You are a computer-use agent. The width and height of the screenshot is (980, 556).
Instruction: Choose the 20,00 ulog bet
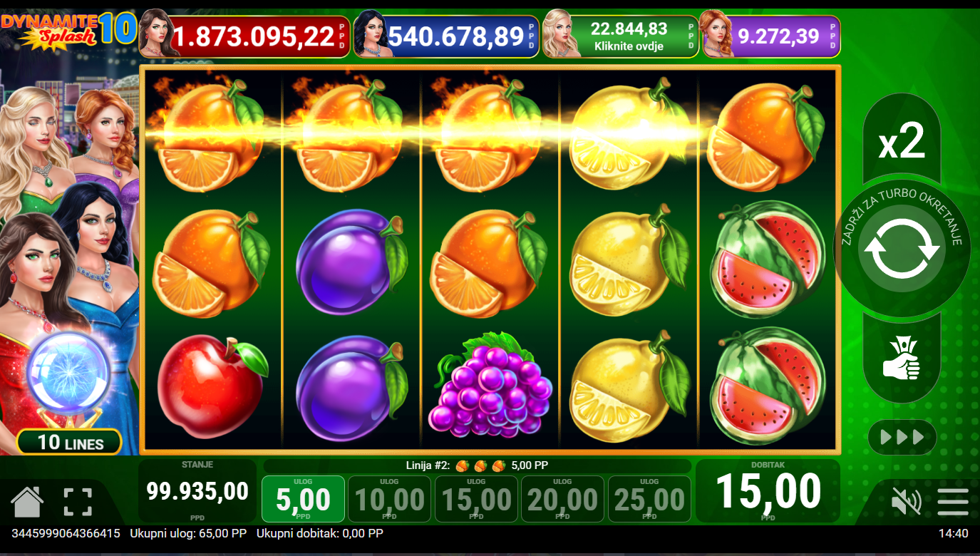pos(562,499)
